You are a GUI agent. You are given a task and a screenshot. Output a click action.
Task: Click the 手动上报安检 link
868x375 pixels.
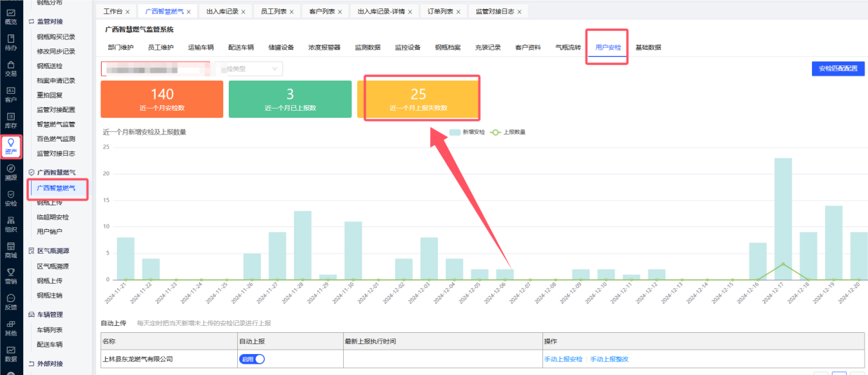coord(563,359)
